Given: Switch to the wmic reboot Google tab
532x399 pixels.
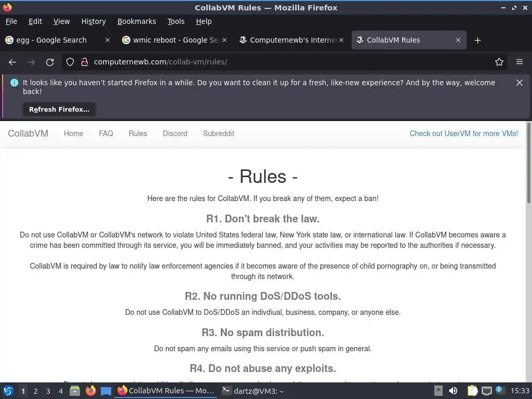Looking at the screenshot, I should 171,40.
